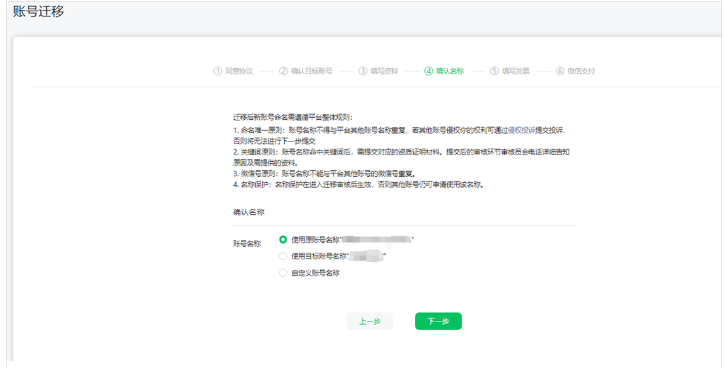Click the 上一步 back button
Image resolution: width=725 pixels, height=368 pixels.
(x=370, y=321)
